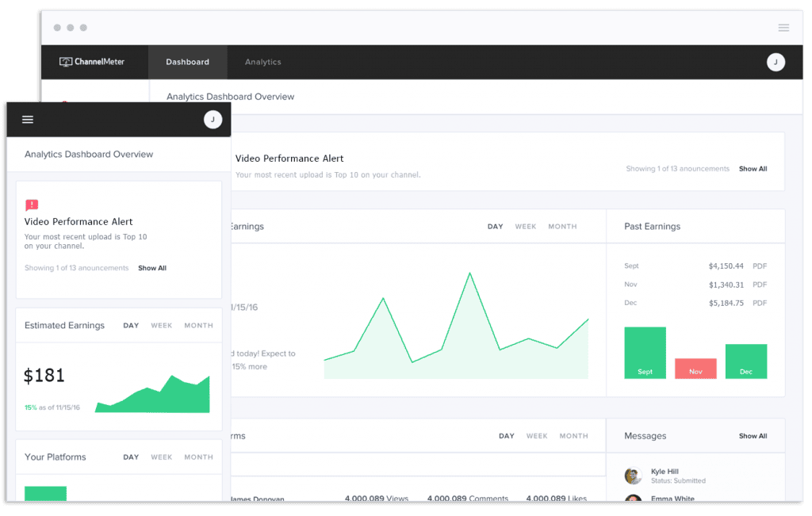Open the browser hamburger menu in the desktop window
The height and width of the screenshot is (516, 812).
tap(783, 28)
